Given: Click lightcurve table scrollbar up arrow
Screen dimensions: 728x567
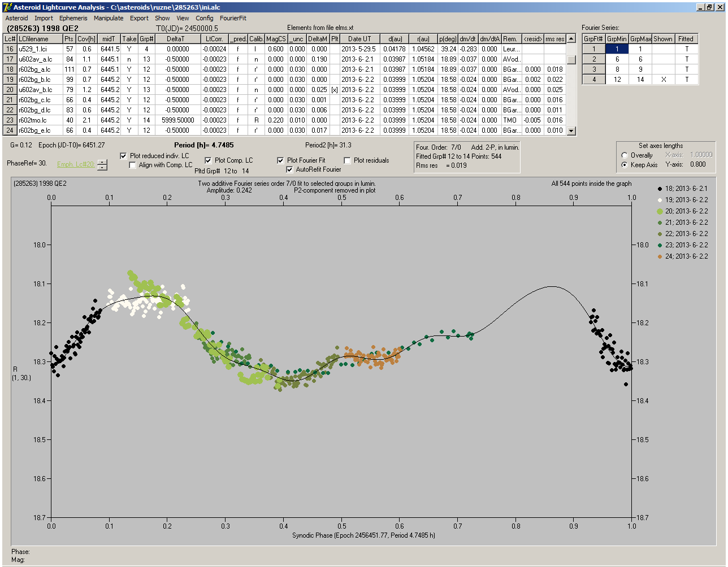Looking at the screenshot, I should [571, 39].
